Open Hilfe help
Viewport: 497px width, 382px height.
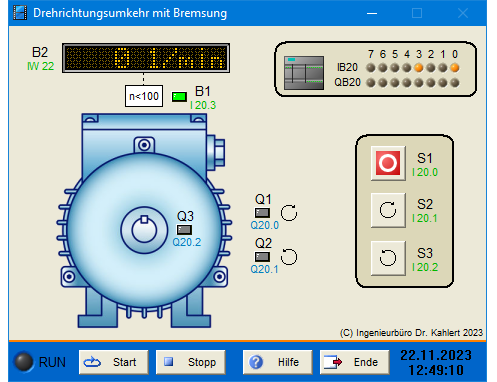(x=277, y=362)
